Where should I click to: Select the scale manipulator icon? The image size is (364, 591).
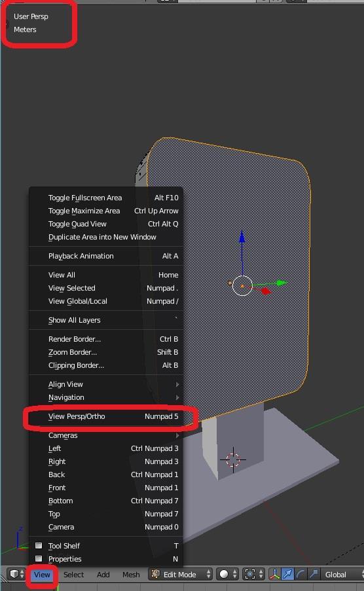coord(313,574)
